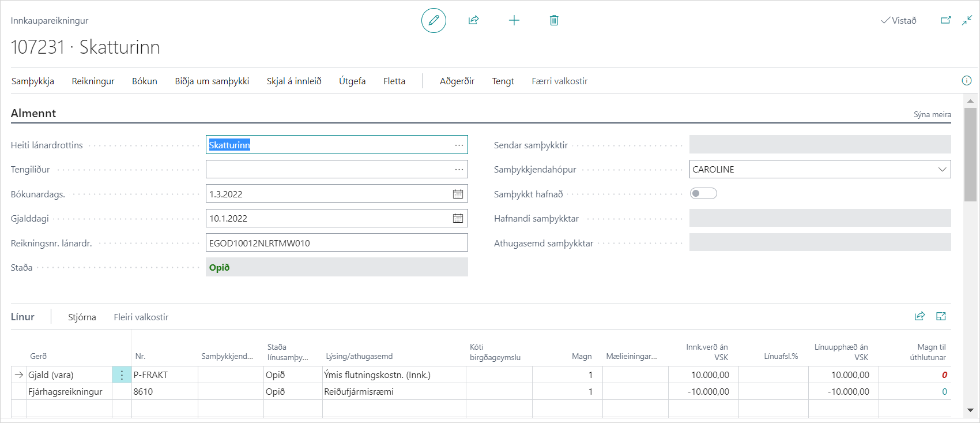Click the Sýna meira link
The height and width of the screenshot is (423, 980).
932,114
